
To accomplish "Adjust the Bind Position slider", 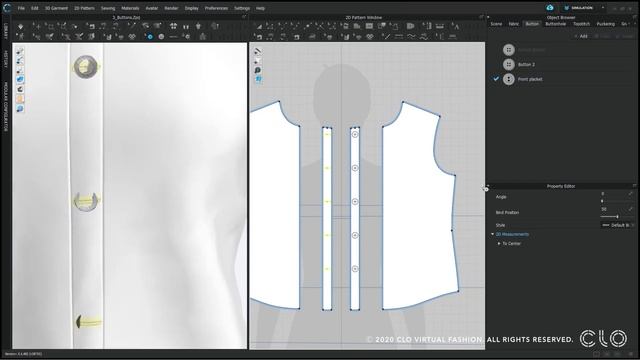I will click(x=617, y=216).
